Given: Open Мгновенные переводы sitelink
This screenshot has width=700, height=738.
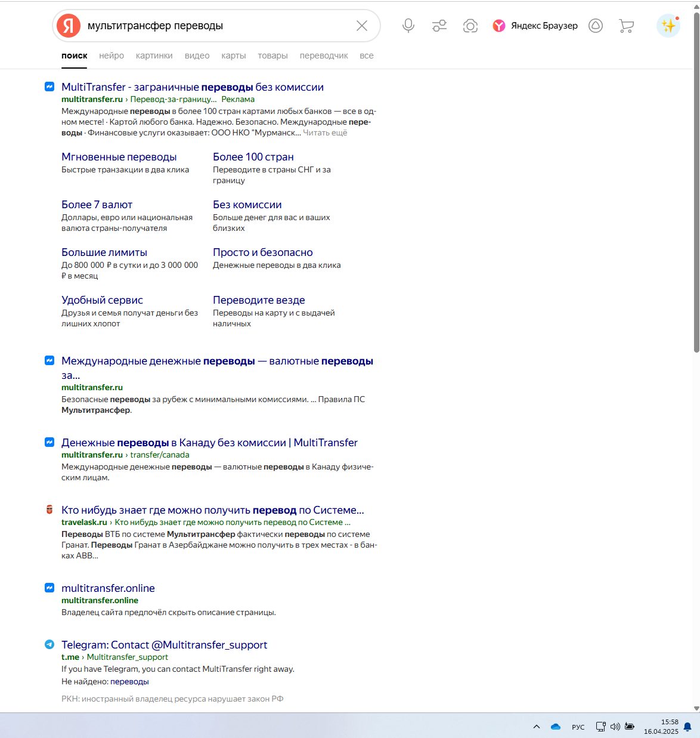Looking at the screenshot, I should point(119,157).
